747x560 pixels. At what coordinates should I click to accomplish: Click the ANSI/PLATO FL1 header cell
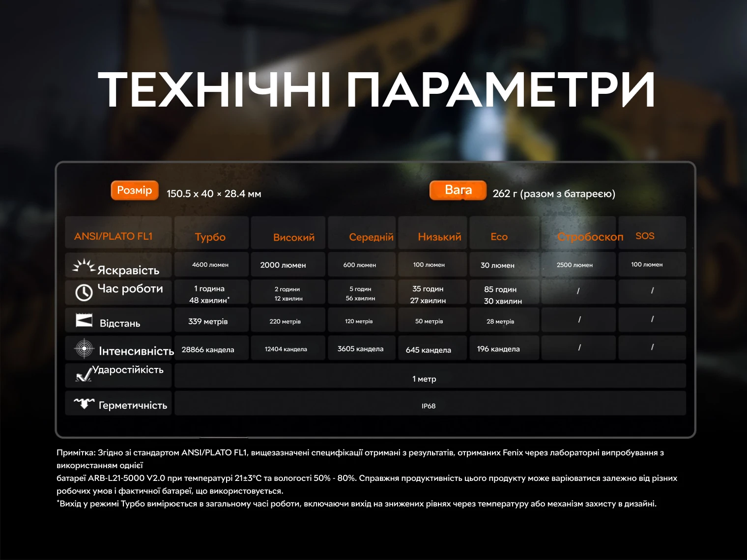118,233
